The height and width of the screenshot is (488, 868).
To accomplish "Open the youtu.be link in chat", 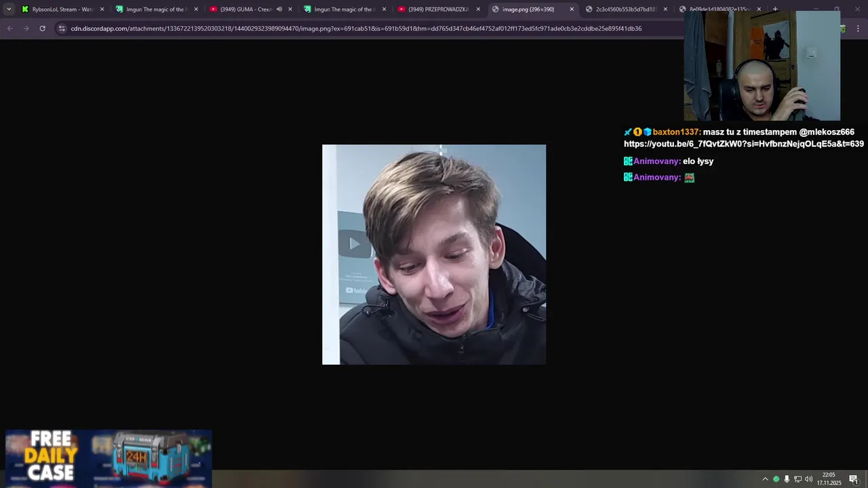I will (744, 144).
